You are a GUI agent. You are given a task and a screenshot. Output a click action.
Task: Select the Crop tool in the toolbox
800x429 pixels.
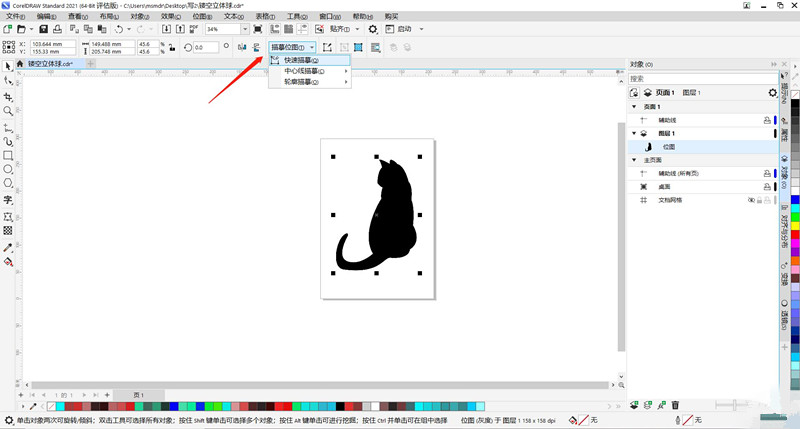pyautogui.click(x=8, y=97)
